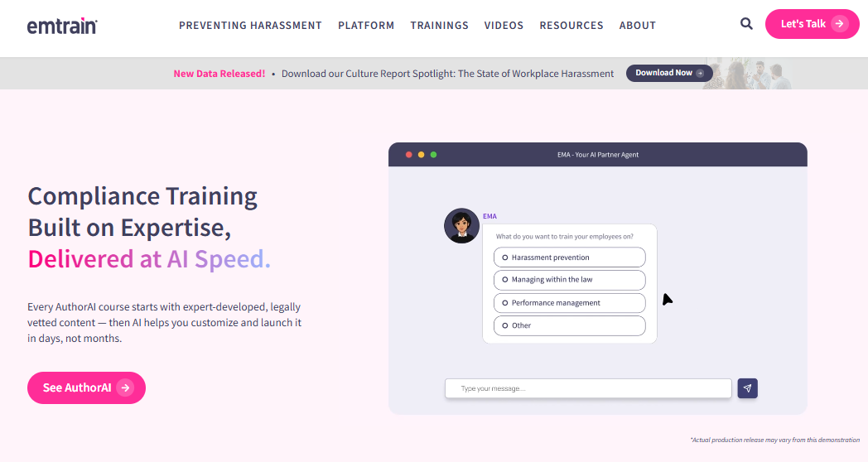
Task: Choose the Other option
Action: point(569,326)
